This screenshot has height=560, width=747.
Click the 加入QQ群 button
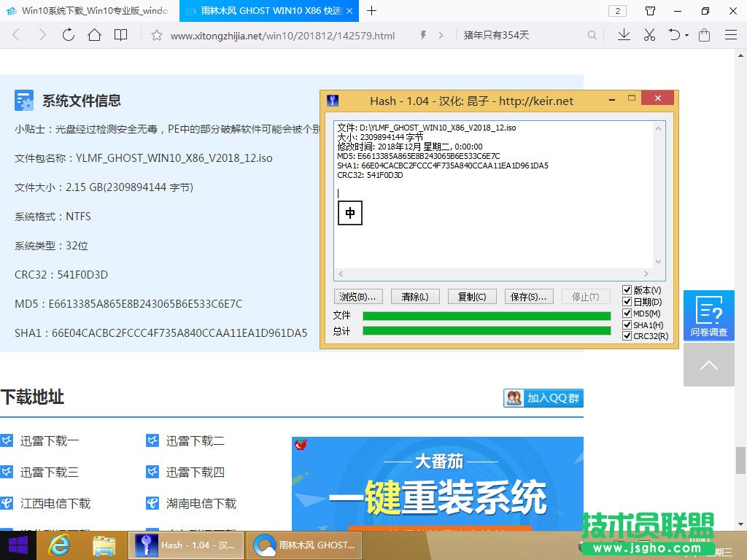click(543, 398)
